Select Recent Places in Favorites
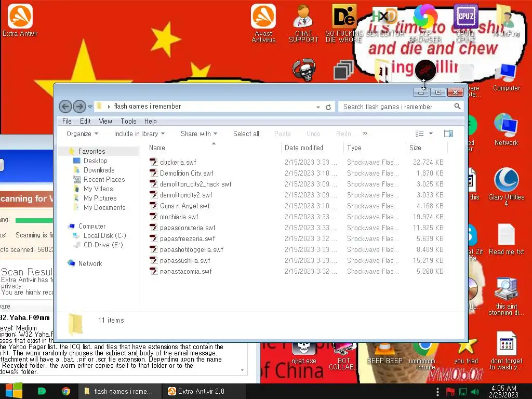The image size is (532, 399). click(104, 179)
